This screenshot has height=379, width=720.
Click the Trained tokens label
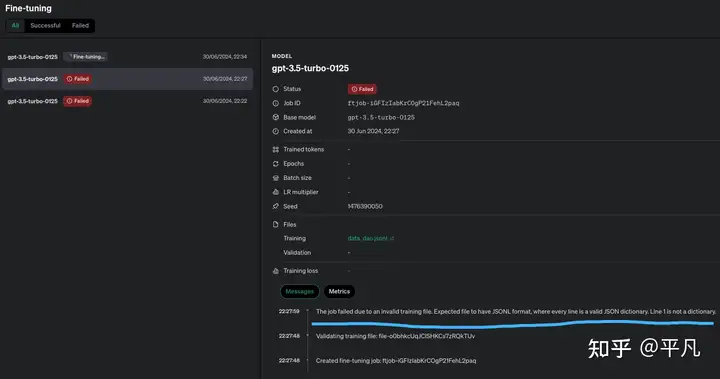(304, 149)
